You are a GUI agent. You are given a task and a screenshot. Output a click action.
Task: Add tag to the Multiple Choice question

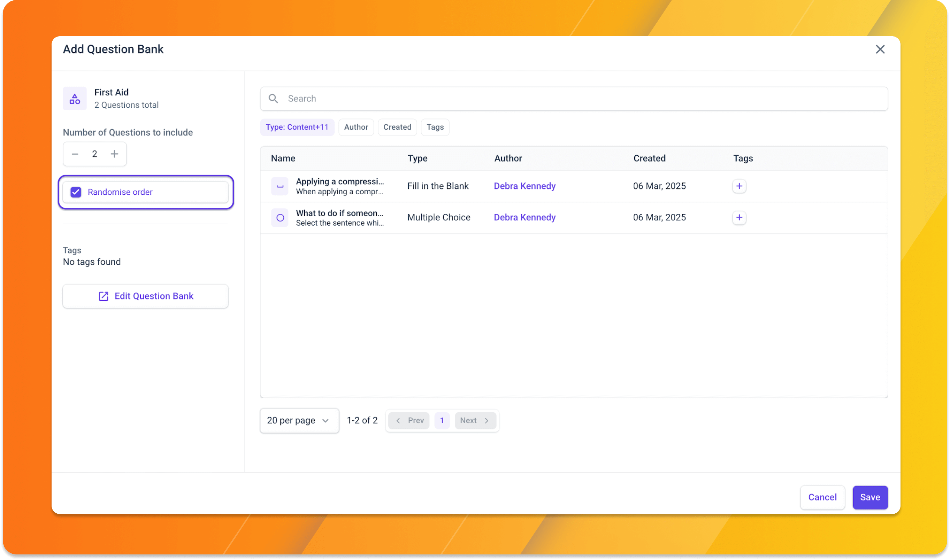pyautogui.click(x=739, y=217)
